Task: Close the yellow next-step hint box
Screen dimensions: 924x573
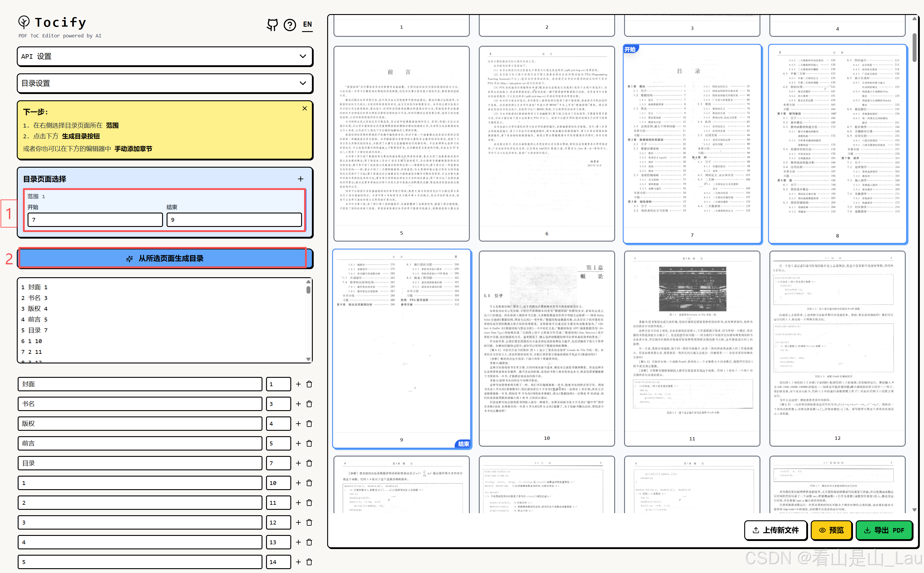Action: tap(304, 108)
